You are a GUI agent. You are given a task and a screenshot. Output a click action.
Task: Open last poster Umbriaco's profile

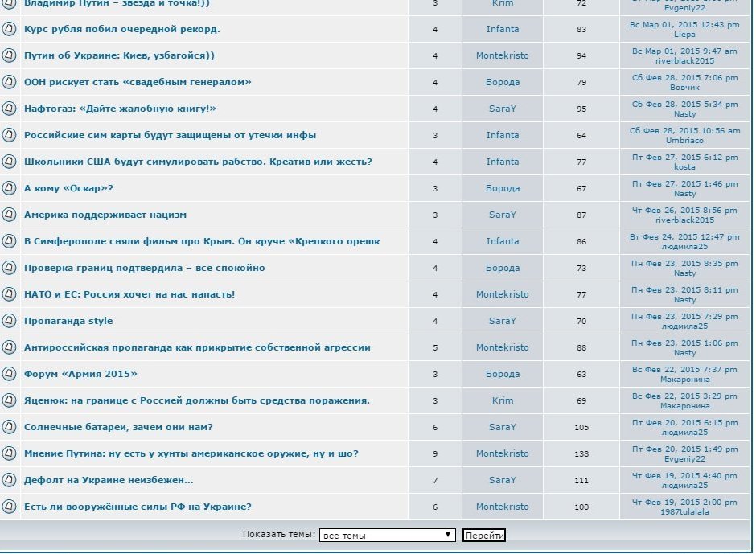(684, 140)
